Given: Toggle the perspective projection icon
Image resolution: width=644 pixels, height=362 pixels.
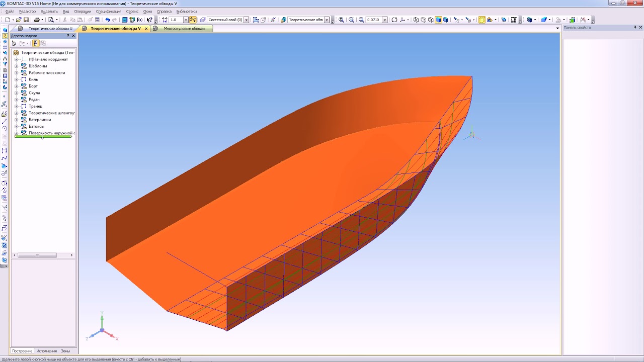Looking at the screenshot, I should click(482, 20).
